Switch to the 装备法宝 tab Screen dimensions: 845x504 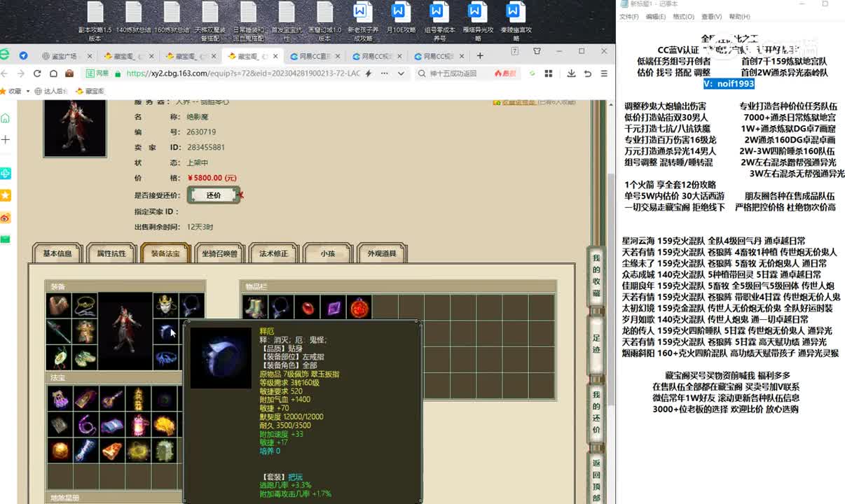165,253
